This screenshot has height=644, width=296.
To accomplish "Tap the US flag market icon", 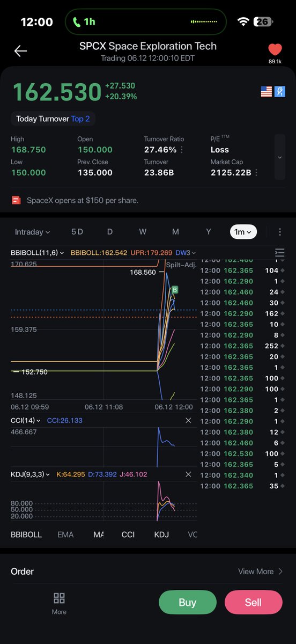I will click(267, 91).
